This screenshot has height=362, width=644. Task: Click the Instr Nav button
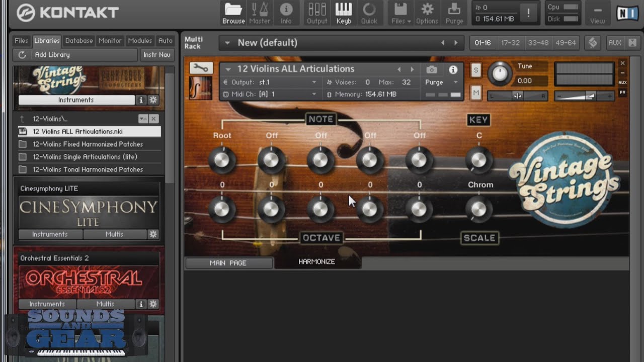[156, 55]
